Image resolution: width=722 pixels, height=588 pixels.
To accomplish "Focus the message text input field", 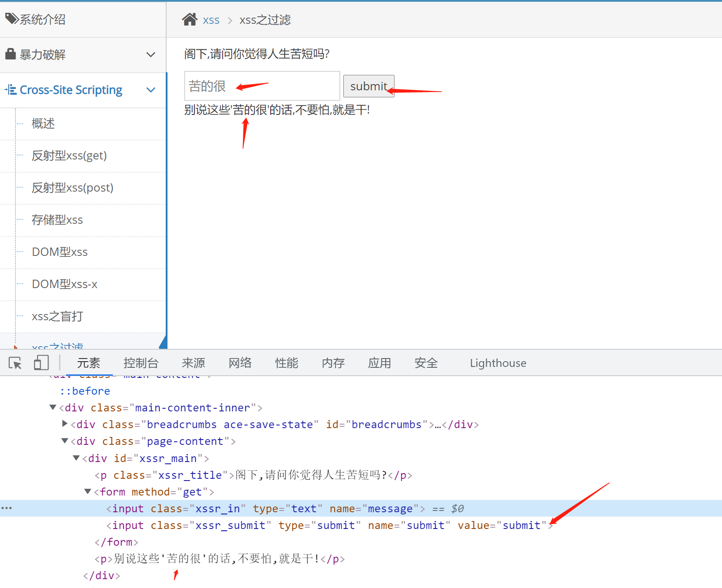I will point(262,86).
